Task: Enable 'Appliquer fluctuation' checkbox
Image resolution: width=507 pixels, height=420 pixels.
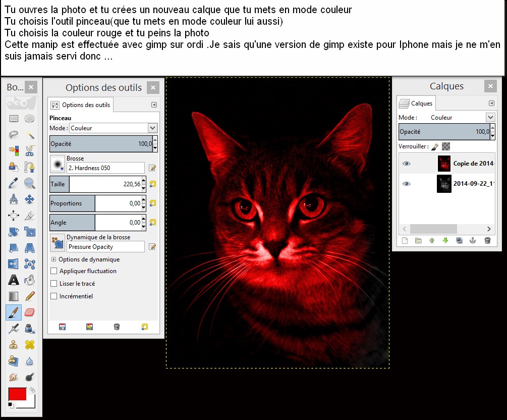Action: (x=54, y=271)
